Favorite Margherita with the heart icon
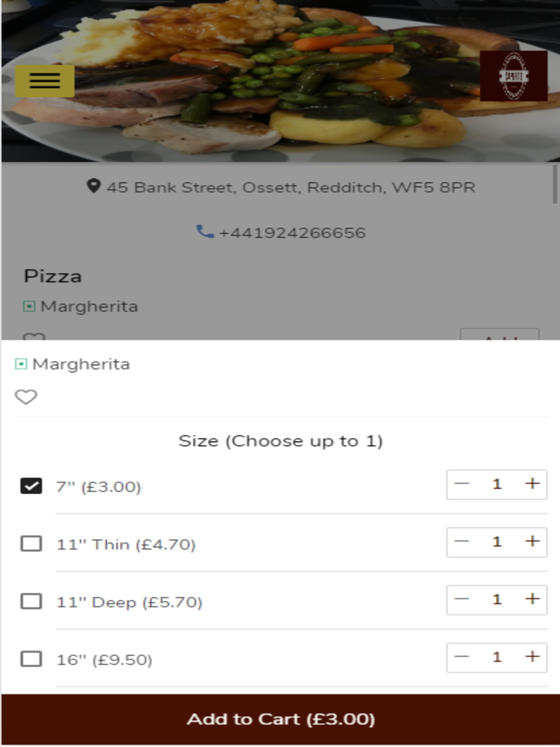Screen dimensions: 560x747 click(x=26, y=397)
